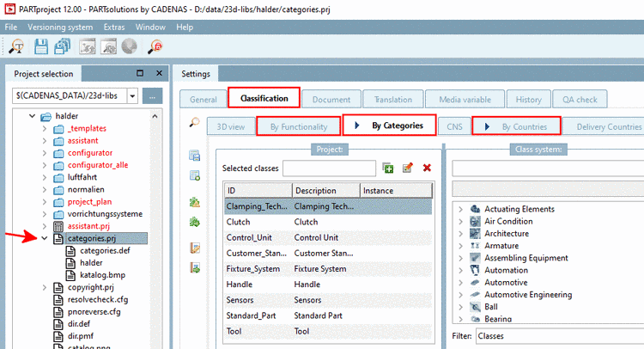Click the magnifier icon beside 3D view tab
This screenshot has width=644, height=349.
coord(194,122)
